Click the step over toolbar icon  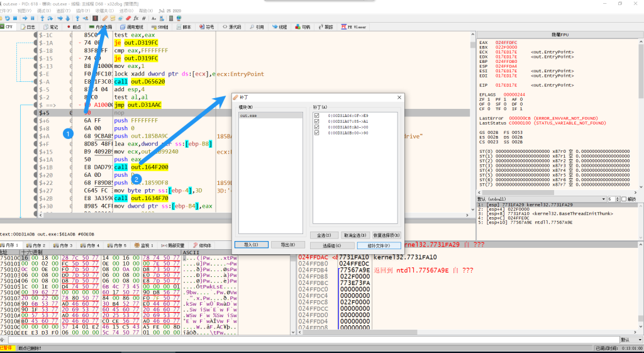pyautogui.click(x=50, y=18)
